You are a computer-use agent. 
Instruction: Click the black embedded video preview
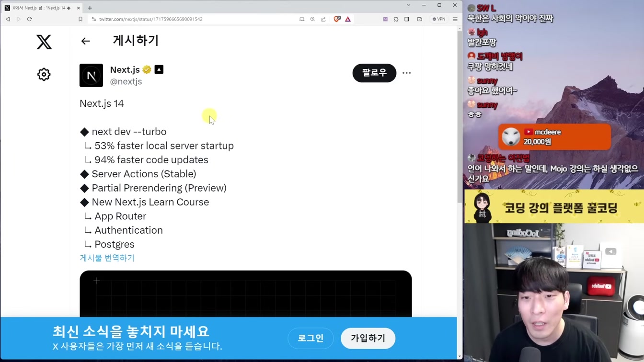click(246, 294)
